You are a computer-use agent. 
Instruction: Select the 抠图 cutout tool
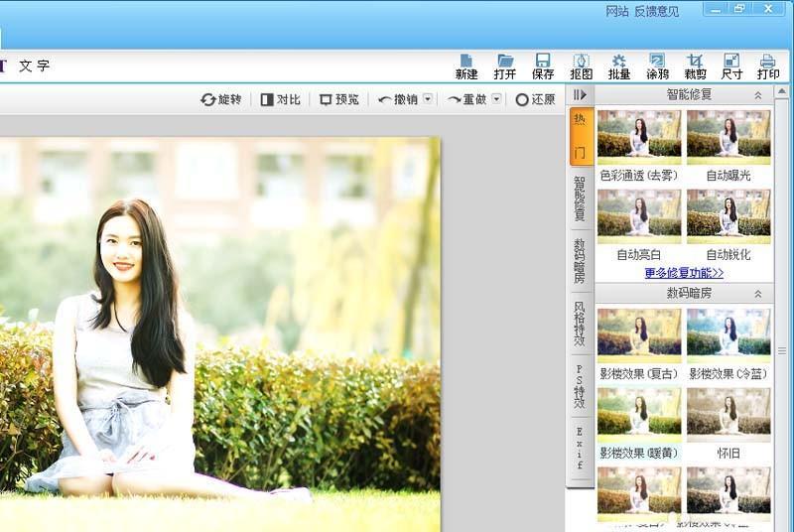click(581, 66)
